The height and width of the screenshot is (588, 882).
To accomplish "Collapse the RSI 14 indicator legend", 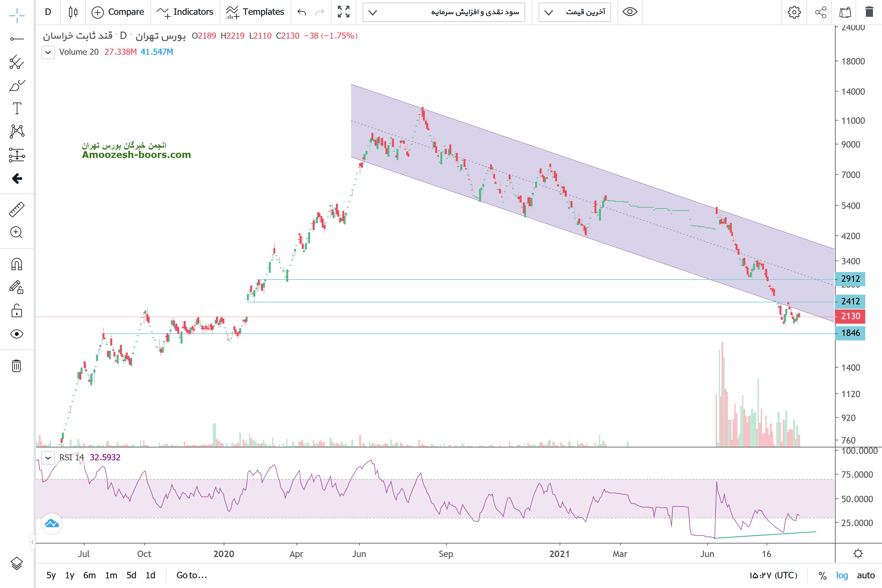I will pos(48,458).
